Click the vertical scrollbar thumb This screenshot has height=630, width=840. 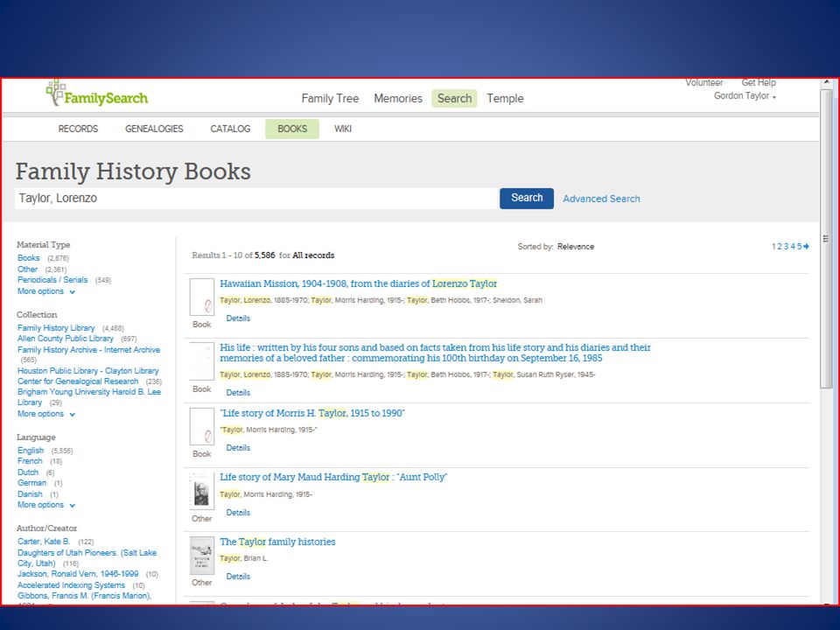click(826, 238)
